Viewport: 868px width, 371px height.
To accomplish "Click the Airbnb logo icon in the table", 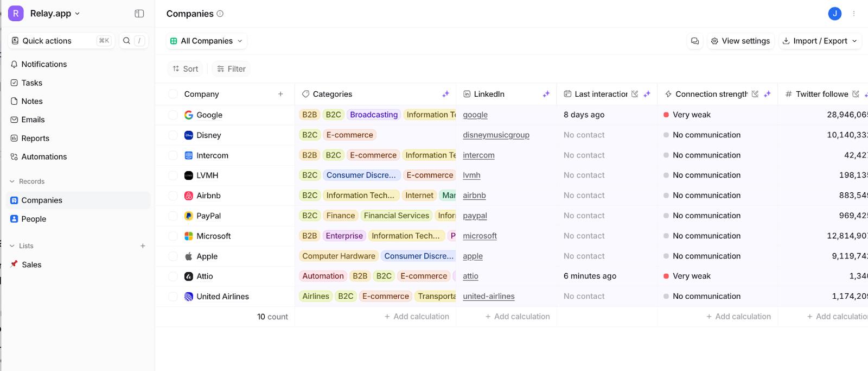I will pyautogui.click(x=189, y=196).
